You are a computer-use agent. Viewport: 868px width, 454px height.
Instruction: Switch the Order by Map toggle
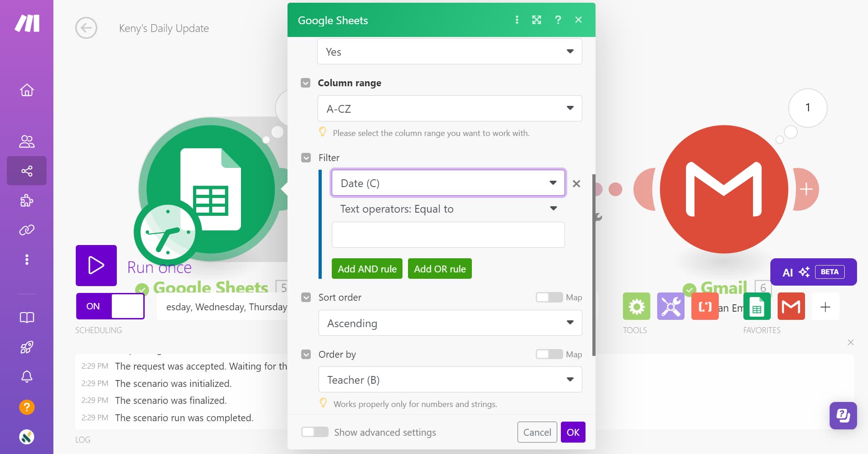(x=549, y=355)
